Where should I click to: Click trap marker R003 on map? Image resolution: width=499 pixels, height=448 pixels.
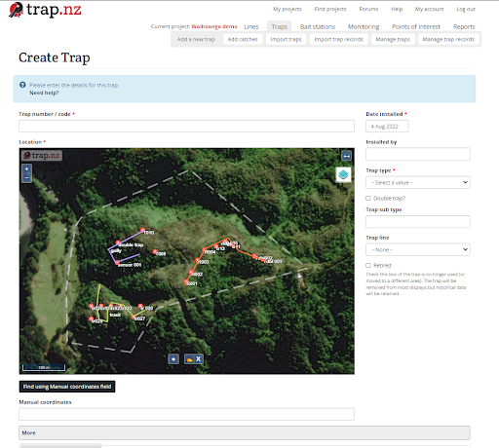pyautogui.click(x=198, y=260)
